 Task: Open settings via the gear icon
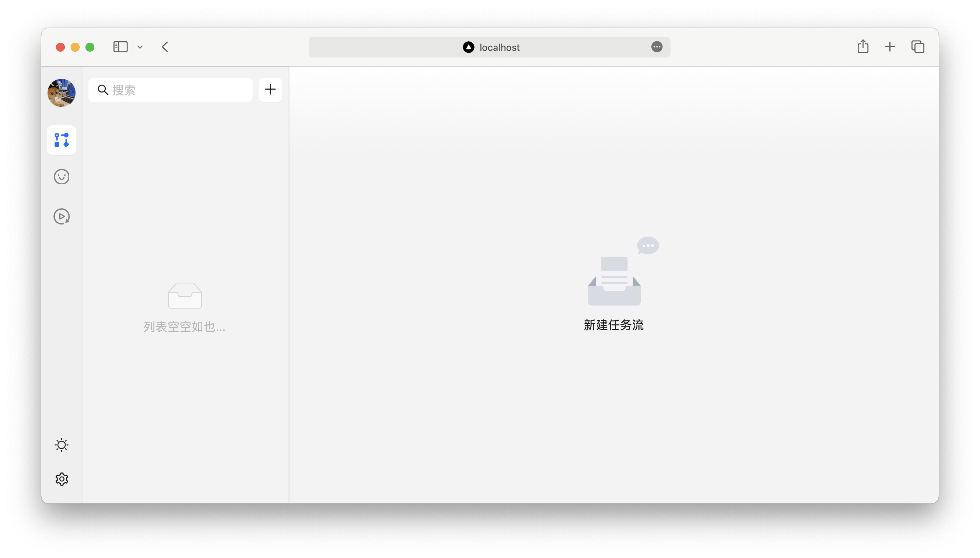pos(61,479)
